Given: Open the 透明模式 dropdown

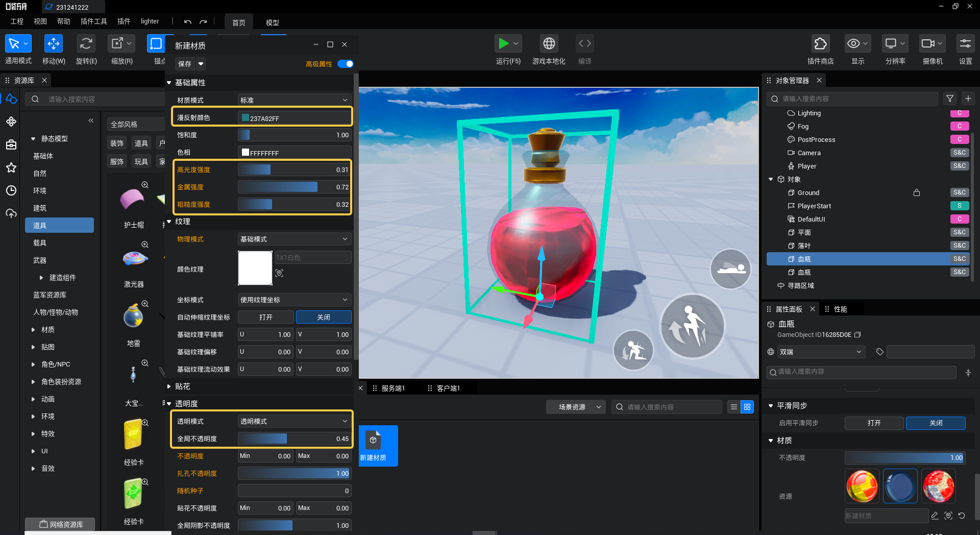Looking at the screenshot, I should tap(295, 421).
